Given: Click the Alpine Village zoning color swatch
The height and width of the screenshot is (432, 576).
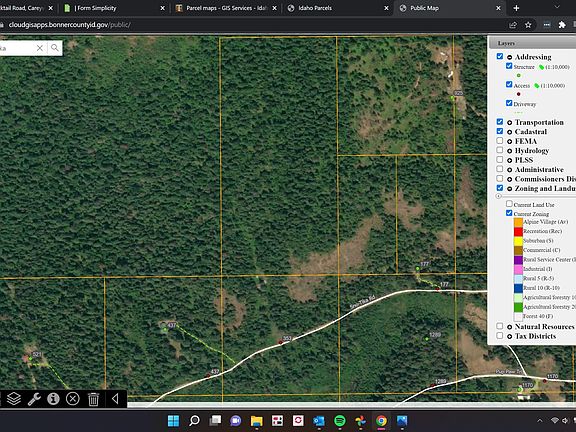Looking at the screenshot, I should coord(518,222).
